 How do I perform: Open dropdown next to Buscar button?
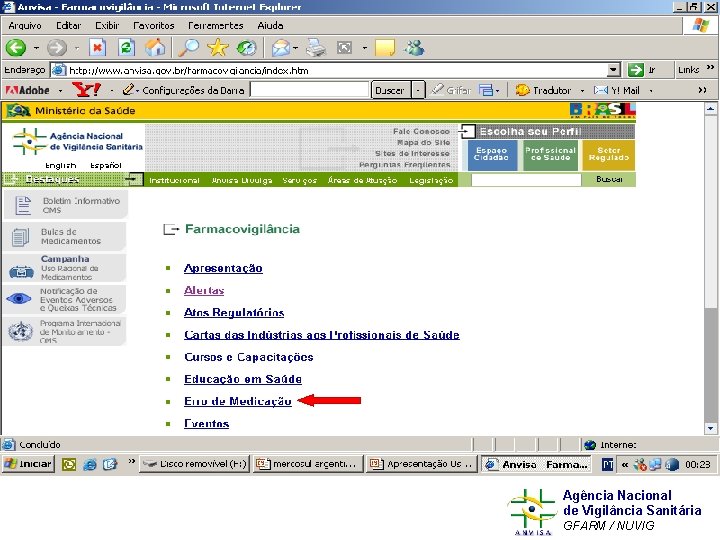click(x=418, y=90)
